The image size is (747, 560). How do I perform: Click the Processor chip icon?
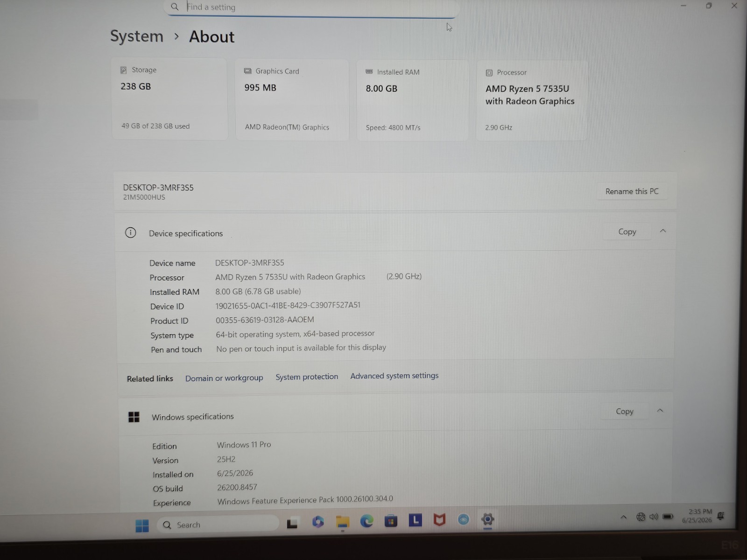pyautogui.click(x=489, y=73)
